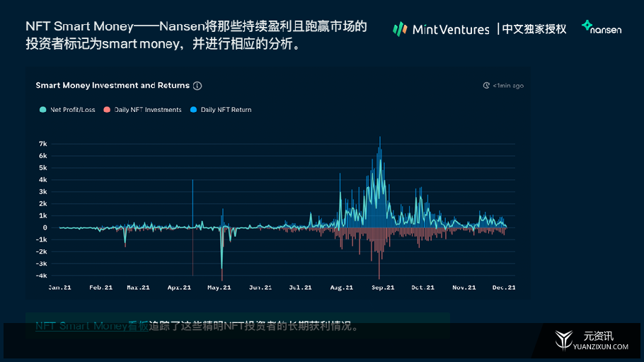Click the '6k' y-axis label
Screen dimensions: 644x362
[x=43, y=156]
